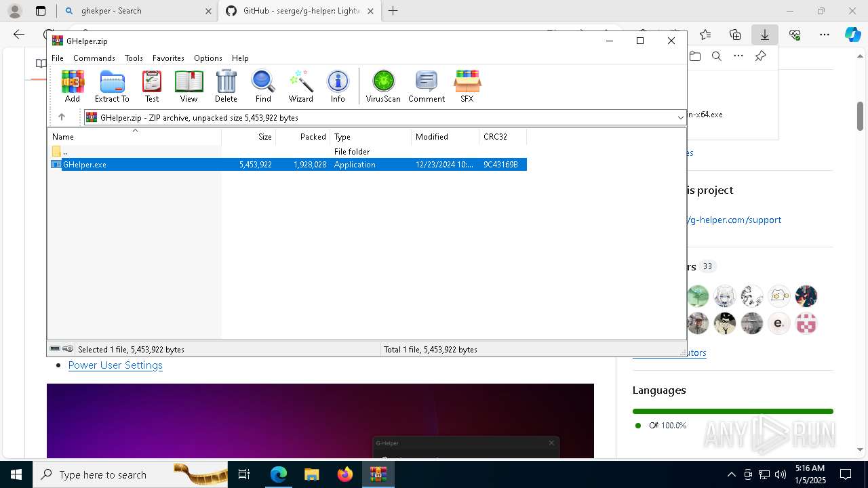Open the g-helper.com/support link

pyautogui.click(x=734, y=220)
